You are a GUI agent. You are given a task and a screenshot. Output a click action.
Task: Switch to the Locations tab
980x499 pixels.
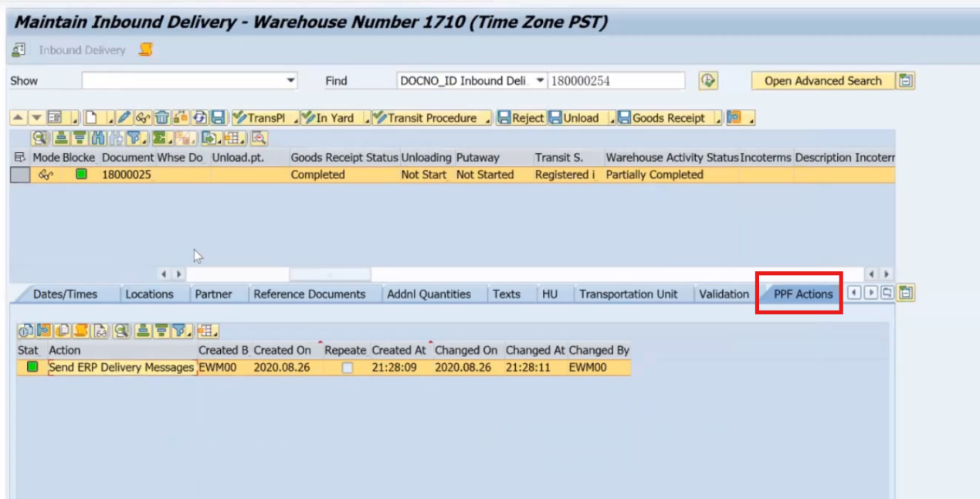point(149,294)
